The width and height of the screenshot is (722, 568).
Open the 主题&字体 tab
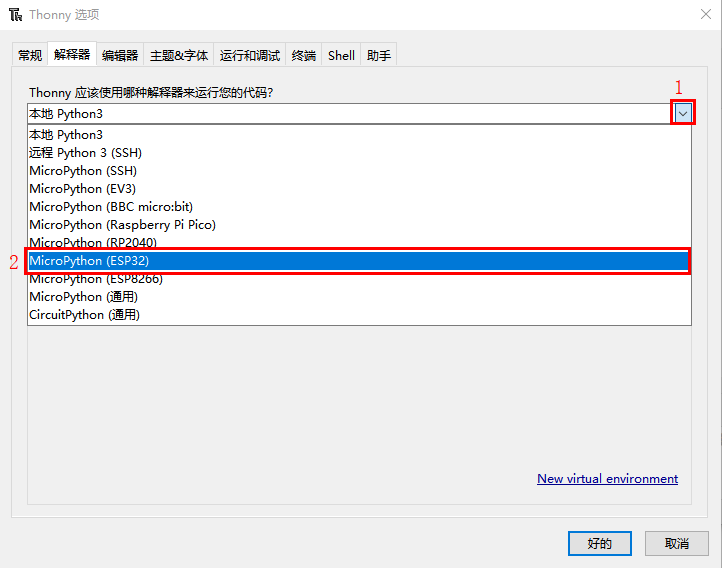pos(179,56)
